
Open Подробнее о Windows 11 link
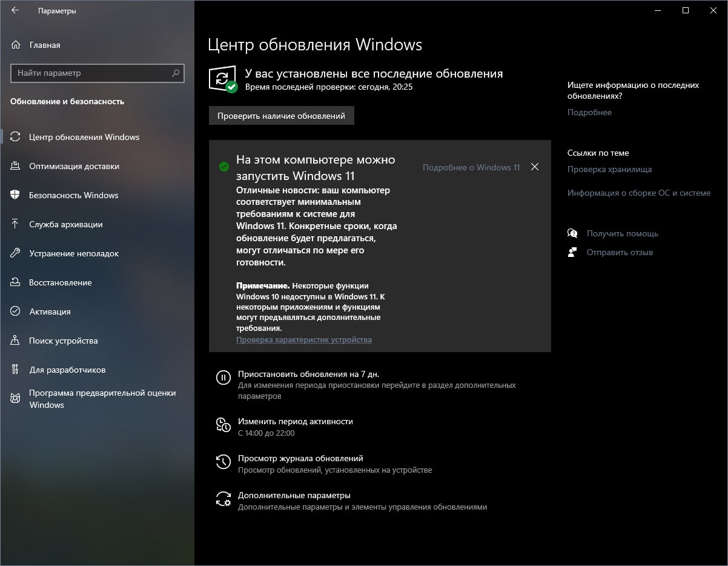pyautogui.click(x=471, y=167)
